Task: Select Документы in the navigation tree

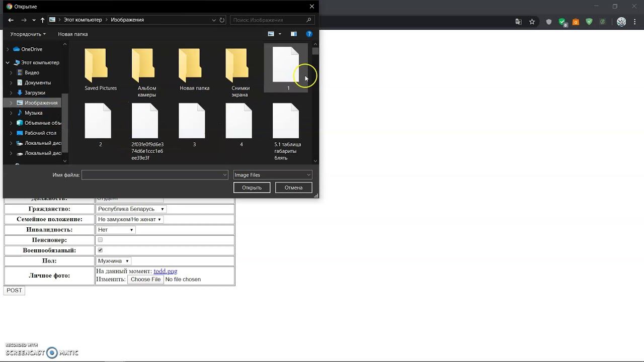Action: tap(38, 82)
